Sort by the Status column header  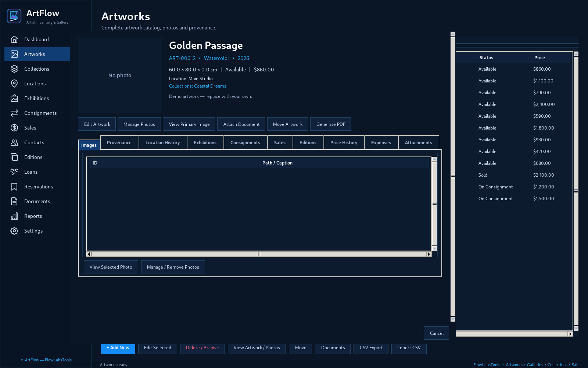(x=486, y=57)
